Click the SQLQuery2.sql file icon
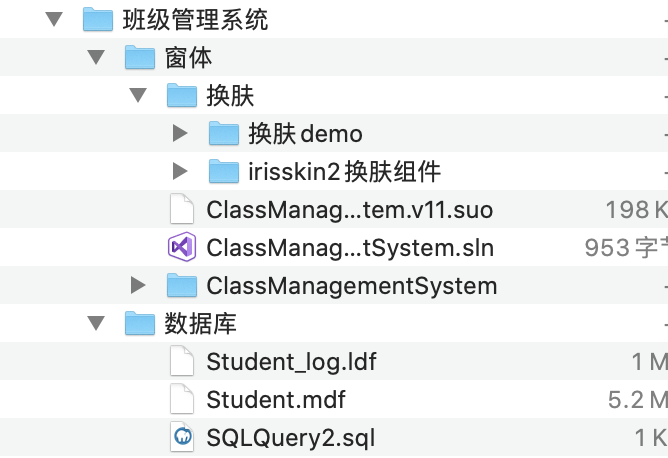Image resolution: width=668 pixels, height=458 pixels. click(x=182, y=437)
